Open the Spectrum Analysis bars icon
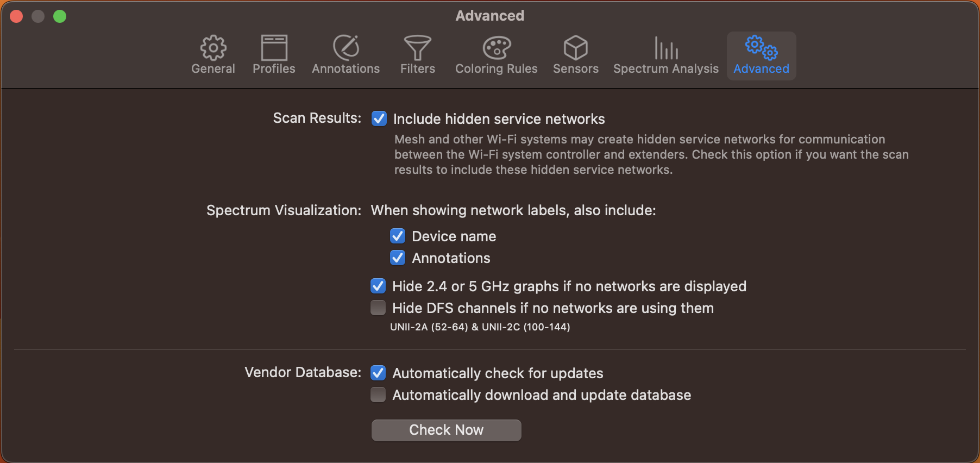This screenshot has width=980, height=463. tap(666, 48)
